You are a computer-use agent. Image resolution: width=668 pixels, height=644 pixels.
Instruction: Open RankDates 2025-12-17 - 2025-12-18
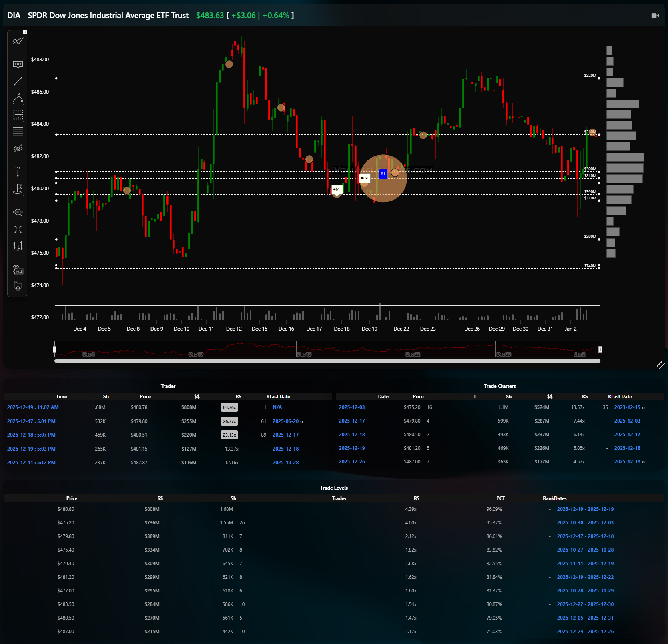[x=585, y=536]
